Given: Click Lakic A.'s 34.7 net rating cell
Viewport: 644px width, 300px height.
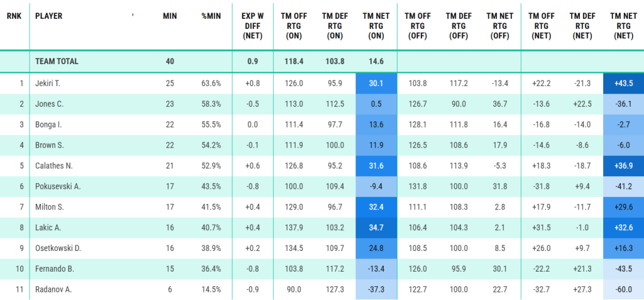Looking at the screenshot, I should pos(376,228).
